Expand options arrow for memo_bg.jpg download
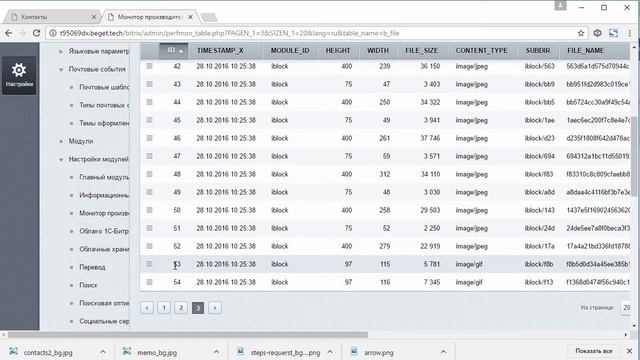This screenshot has height=360, width=640. pyautogui.click(x=216, y=352)
